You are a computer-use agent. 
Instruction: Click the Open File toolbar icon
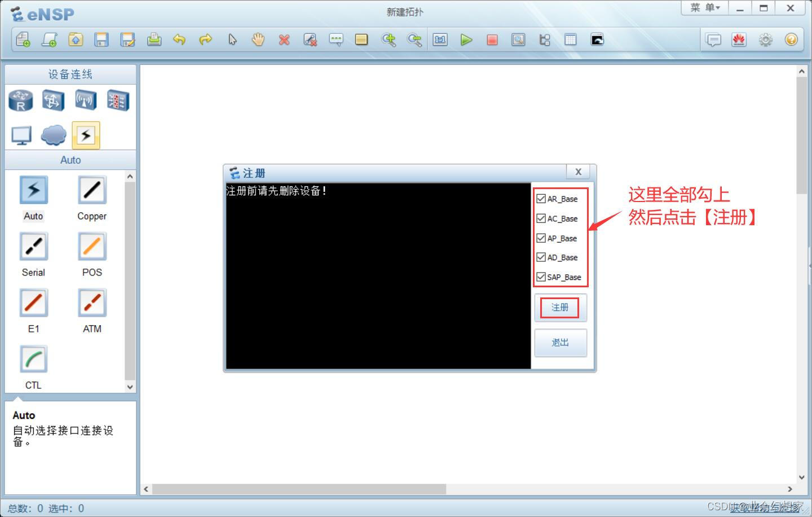point(76,40)
